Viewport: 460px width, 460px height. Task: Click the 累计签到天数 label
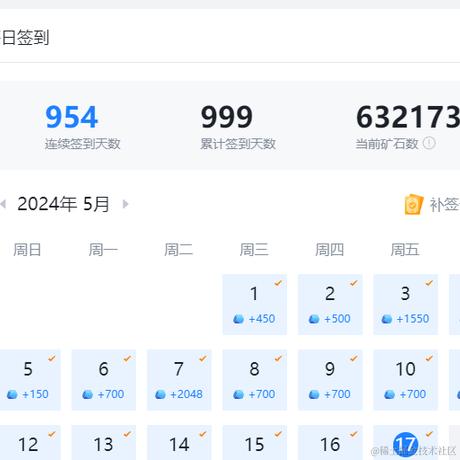tap(238, 144)
